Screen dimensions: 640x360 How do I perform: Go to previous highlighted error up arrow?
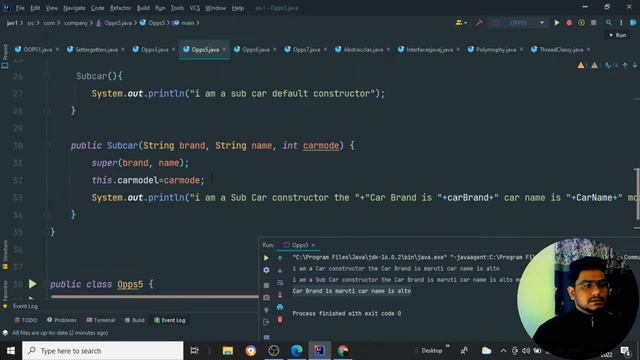click(625, 65)
